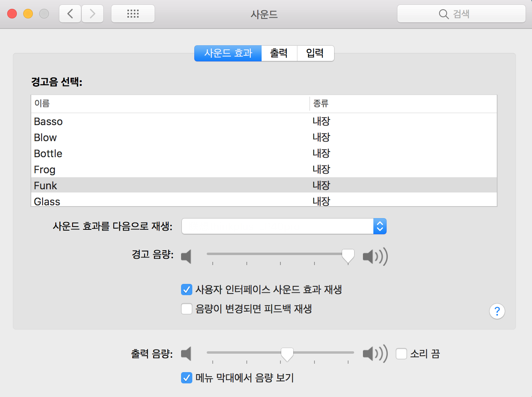Uncheck 메뉴 막대에서 음량 보기
The height and width of the screenshot is (397, 532).
(x=187, y=378)
